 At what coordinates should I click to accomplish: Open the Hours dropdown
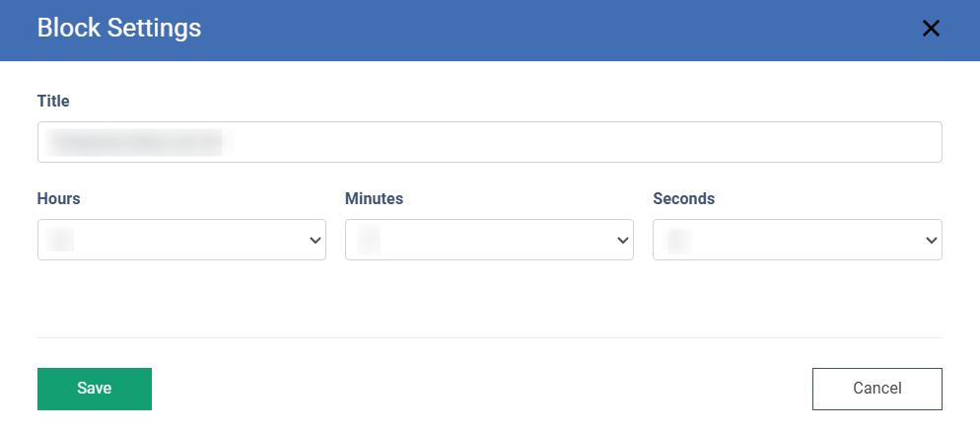tap(181, 240)
